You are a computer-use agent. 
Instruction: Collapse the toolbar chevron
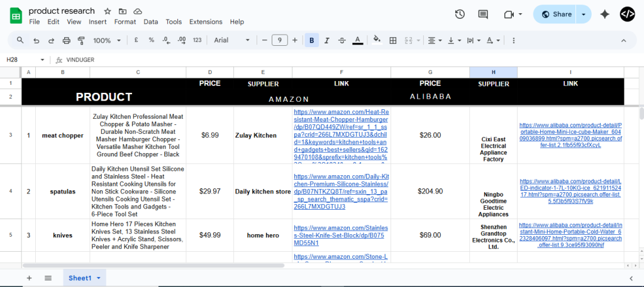(623, 40)
